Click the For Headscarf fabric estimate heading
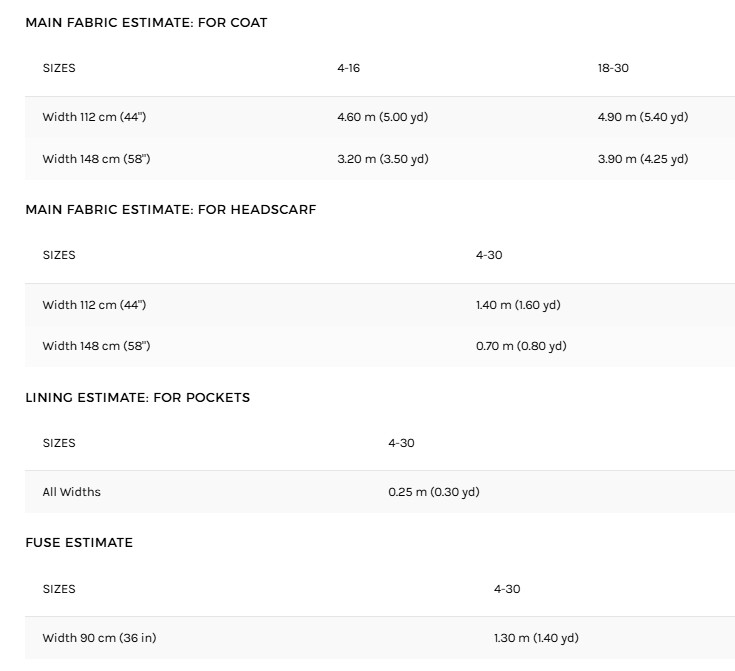Screen dimensions: 735x671 click(170, 210)
